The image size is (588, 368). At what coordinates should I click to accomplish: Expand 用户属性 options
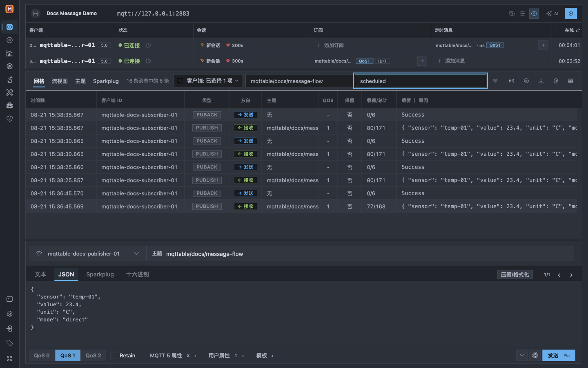(x=226, y=355)
